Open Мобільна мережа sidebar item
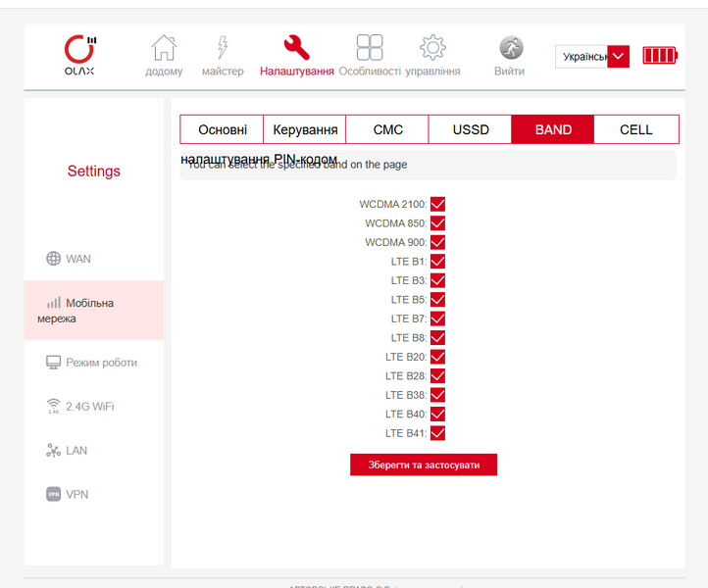 tap(94, 310)
